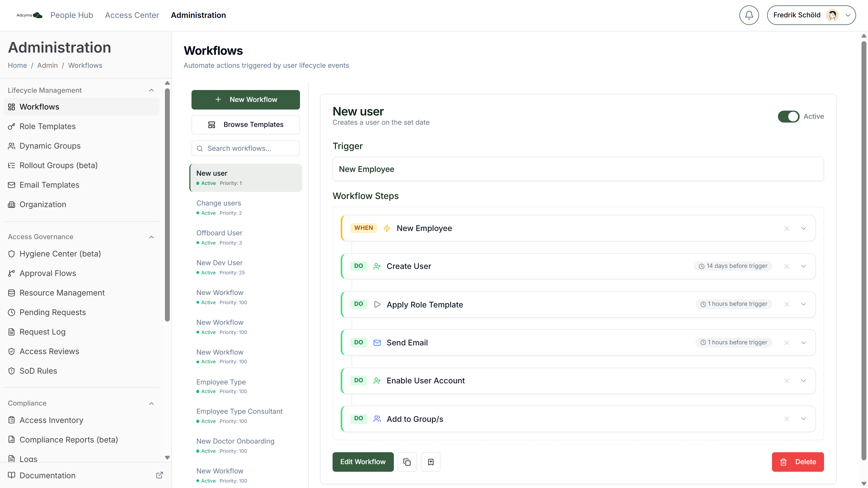Expand the Apply Role Template step

(x=803, y=304)
